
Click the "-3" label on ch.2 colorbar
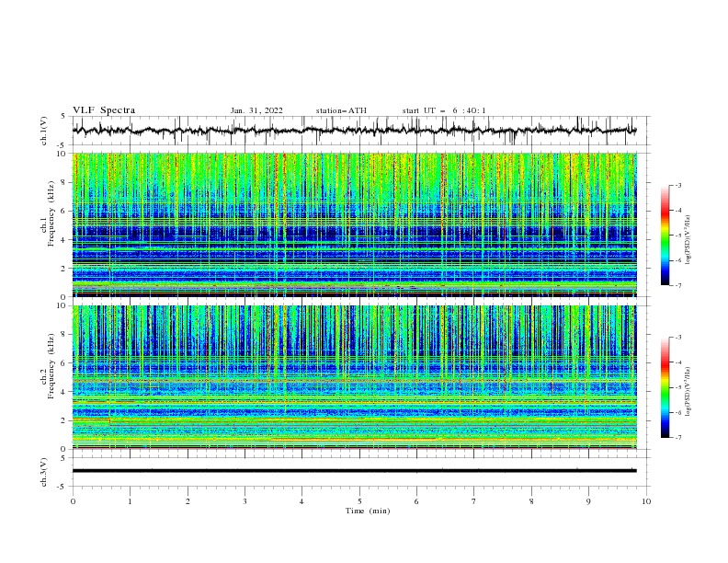click(x=677, y=338)
